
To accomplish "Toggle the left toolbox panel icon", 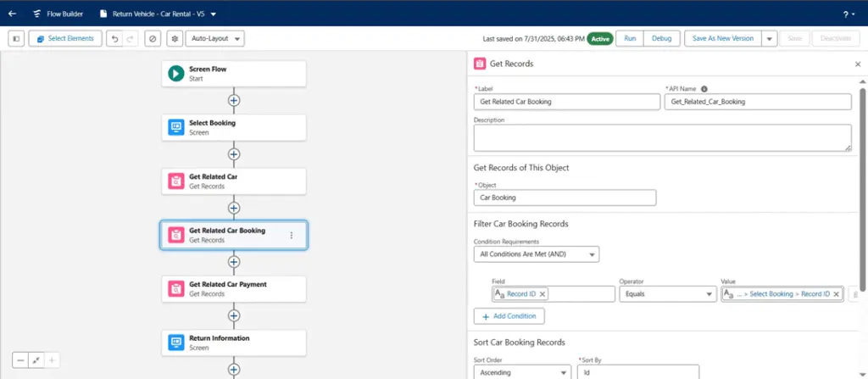I will [x=16, y=39].
